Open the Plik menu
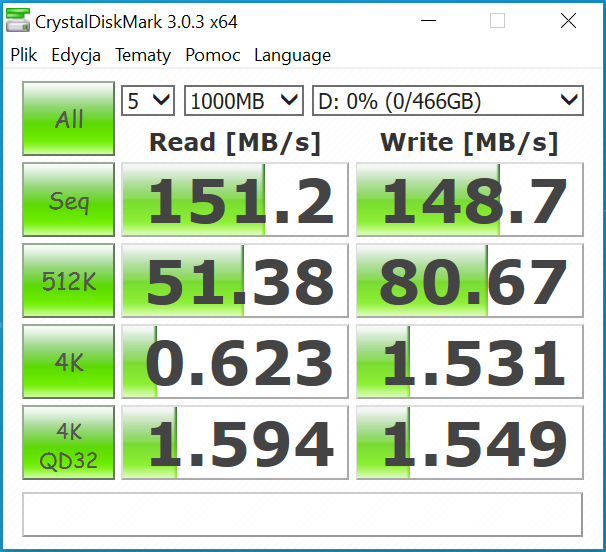This screenshot has width=606, height=552. [x=24, y=55]
